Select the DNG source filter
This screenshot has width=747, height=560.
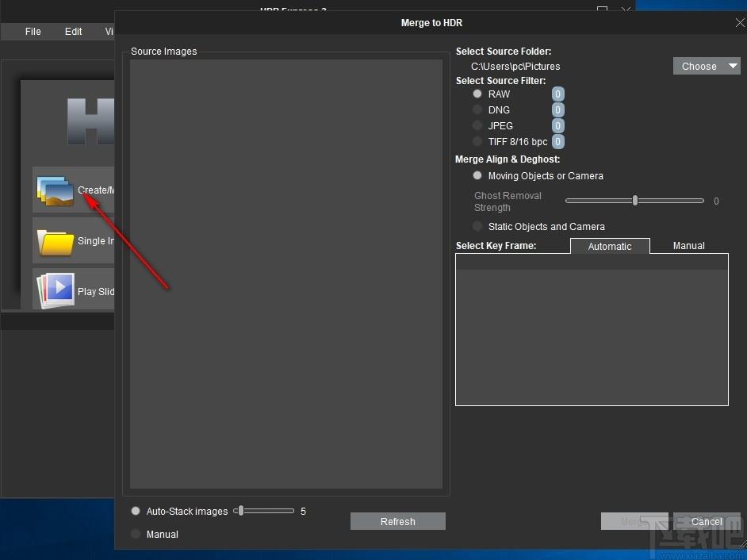click(477, 109)
